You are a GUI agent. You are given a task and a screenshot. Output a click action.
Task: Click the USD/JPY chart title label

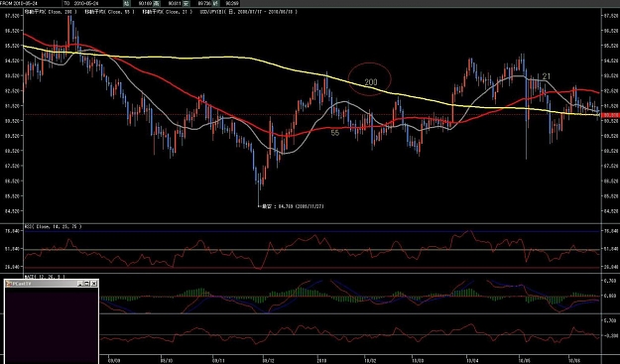[x=249, y=12]
